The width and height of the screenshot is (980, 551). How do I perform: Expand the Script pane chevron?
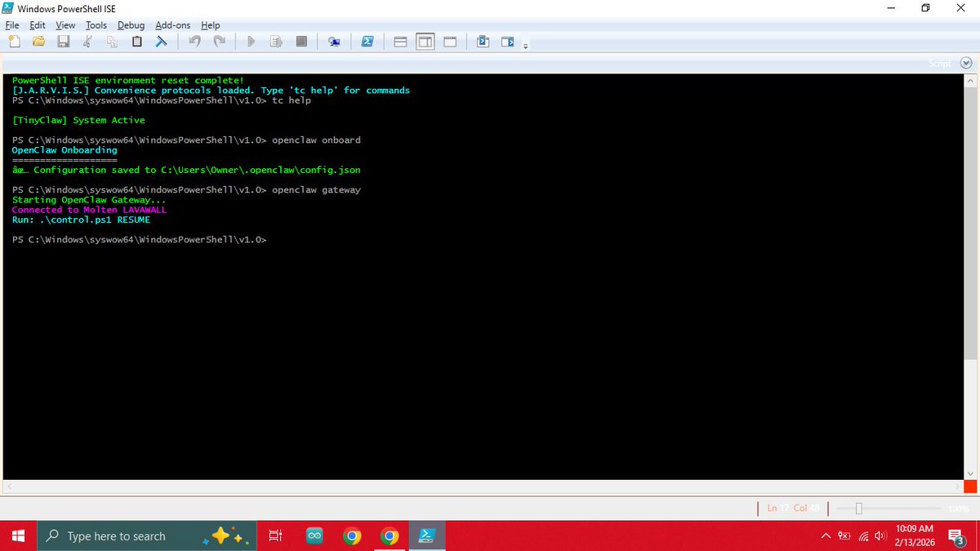click(x=965, y=62)
